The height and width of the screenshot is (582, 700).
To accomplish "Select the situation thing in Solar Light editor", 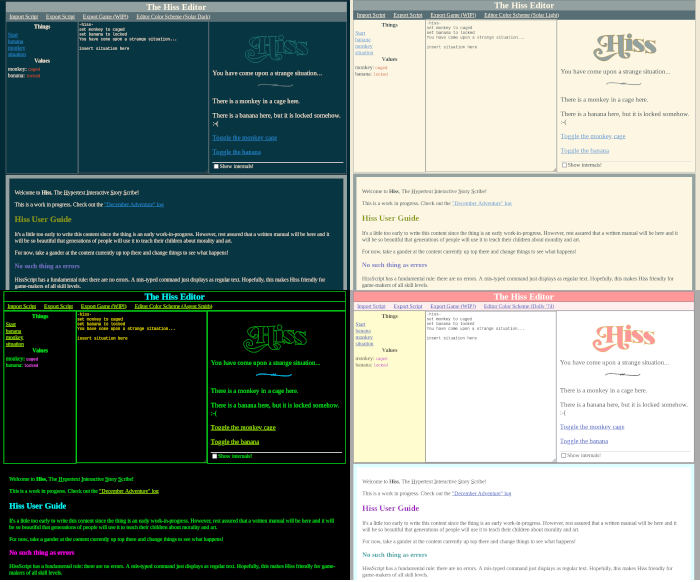I will coord(364,53).
